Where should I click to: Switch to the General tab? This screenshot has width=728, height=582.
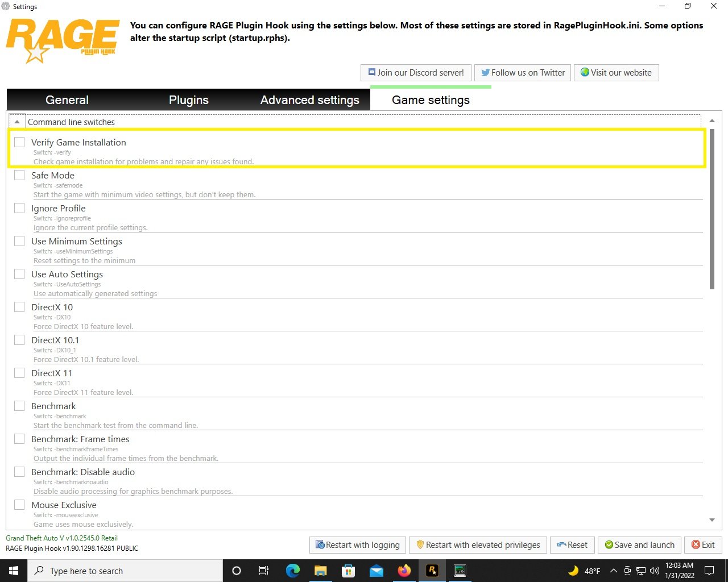[67, 100]
